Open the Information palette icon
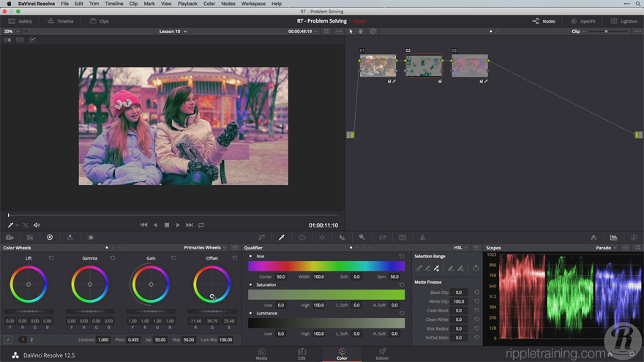 click(634, 237)
